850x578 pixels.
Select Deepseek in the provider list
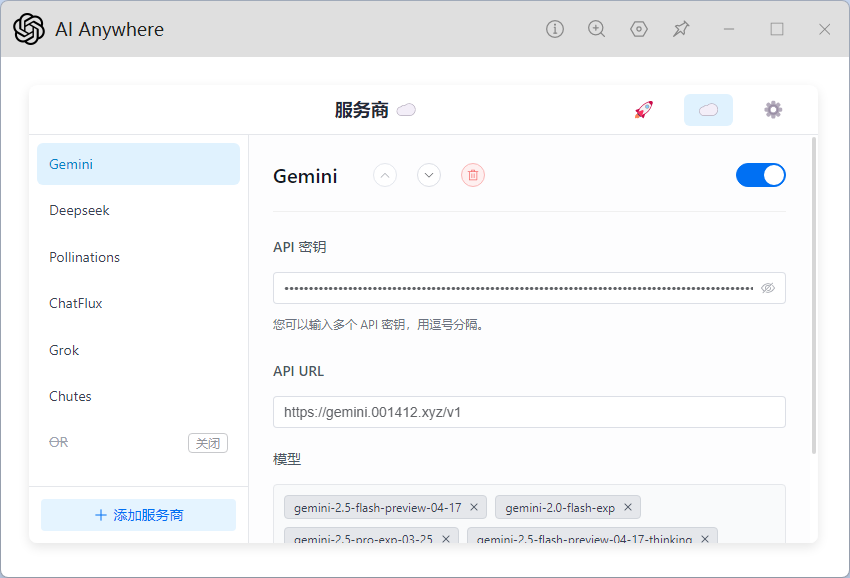click(x=138, y=210)
